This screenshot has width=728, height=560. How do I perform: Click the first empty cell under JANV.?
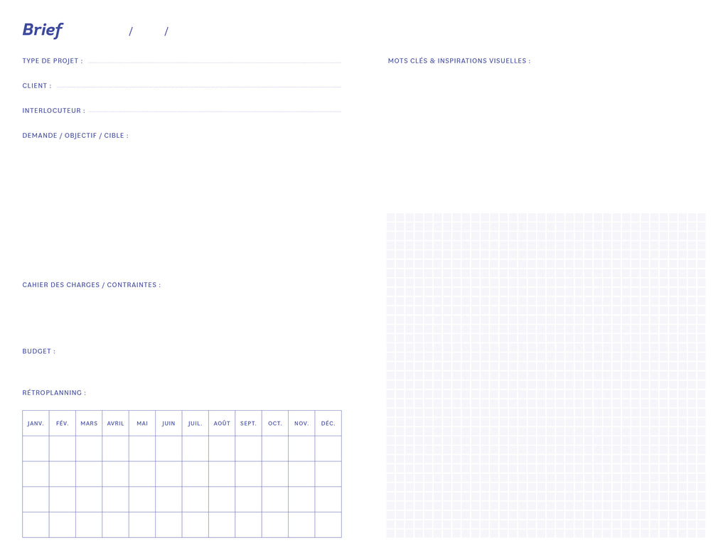36,448
